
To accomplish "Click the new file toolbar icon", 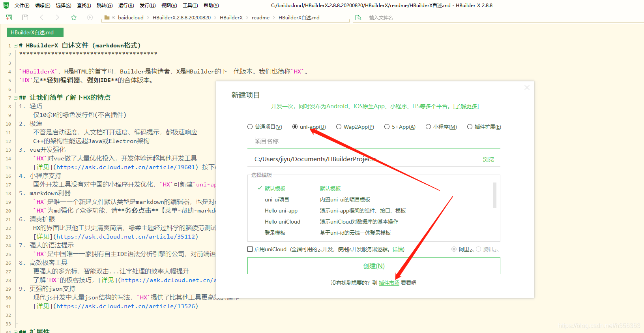I will coord(9,17).
